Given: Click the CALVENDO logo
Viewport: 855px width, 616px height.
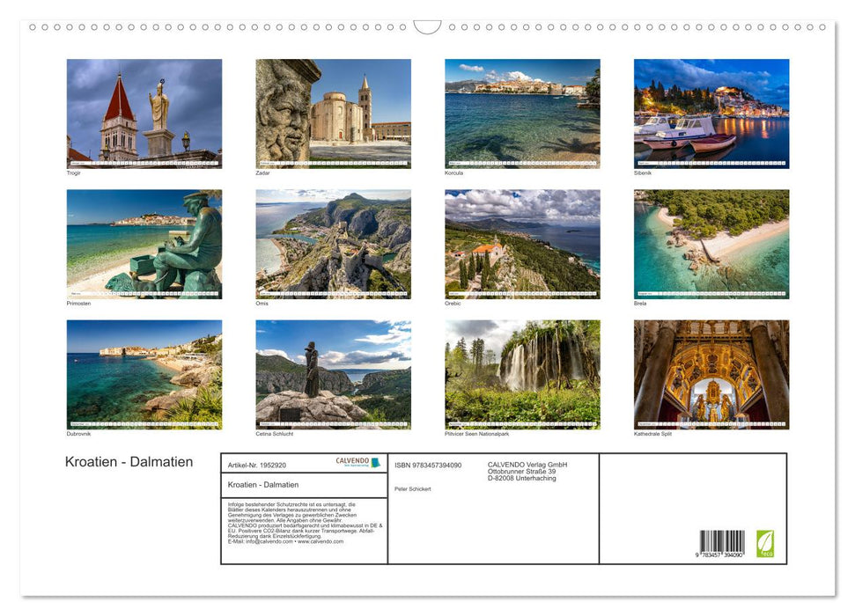Looking at the screenshot, I should 357,462.
